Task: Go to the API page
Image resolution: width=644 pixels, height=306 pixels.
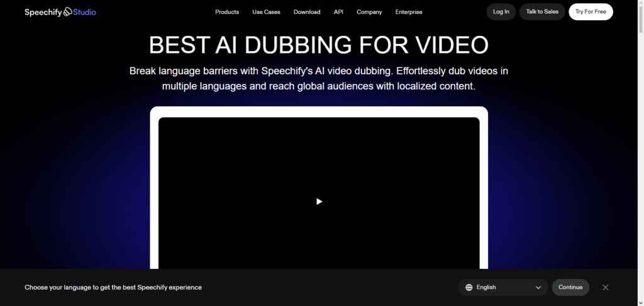Action: click(338, 12)
